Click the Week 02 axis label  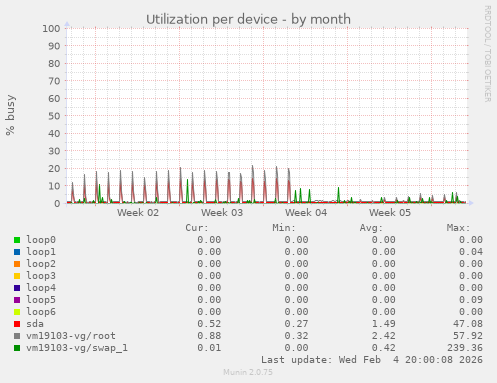coord(138,213)
